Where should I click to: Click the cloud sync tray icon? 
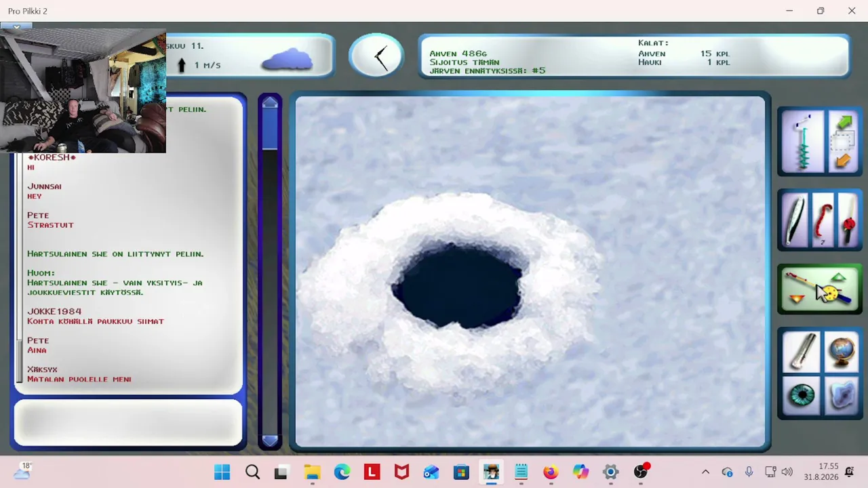click(x=727, y=472)
